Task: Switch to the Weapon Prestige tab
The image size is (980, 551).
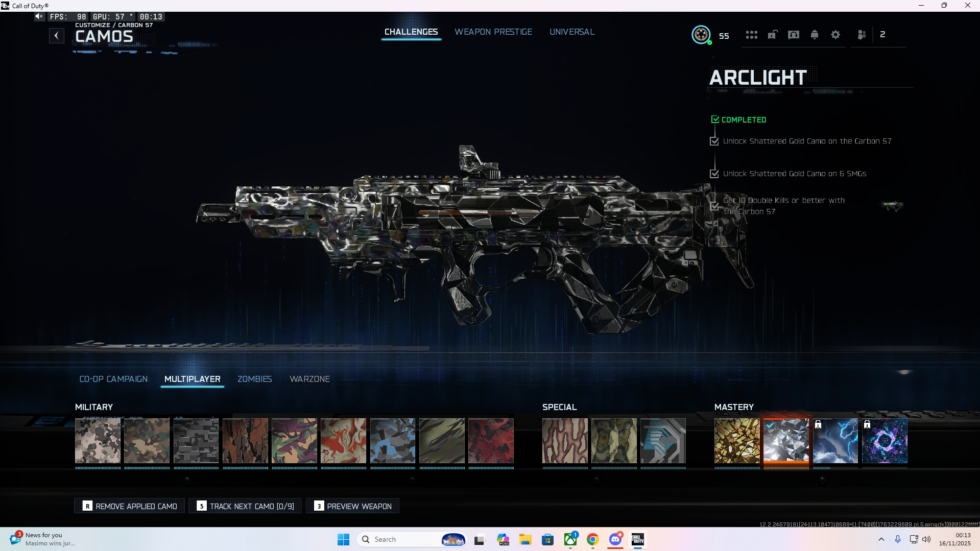Action: pos(493,32)
